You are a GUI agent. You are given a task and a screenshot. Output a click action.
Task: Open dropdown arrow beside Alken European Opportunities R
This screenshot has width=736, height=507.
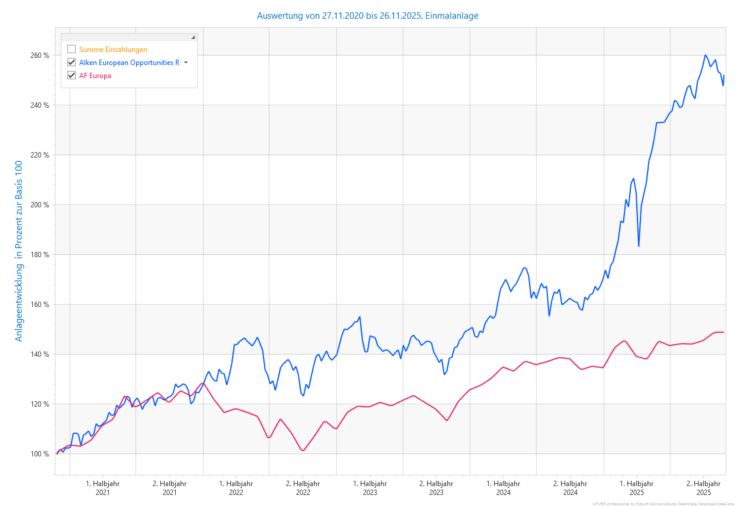pyautogui.click(x=186, y=62)
